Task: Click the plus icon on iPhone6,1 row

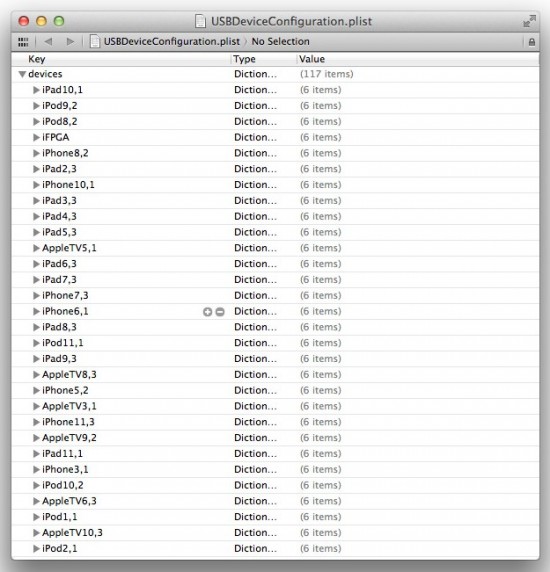Action: [208, 312]
